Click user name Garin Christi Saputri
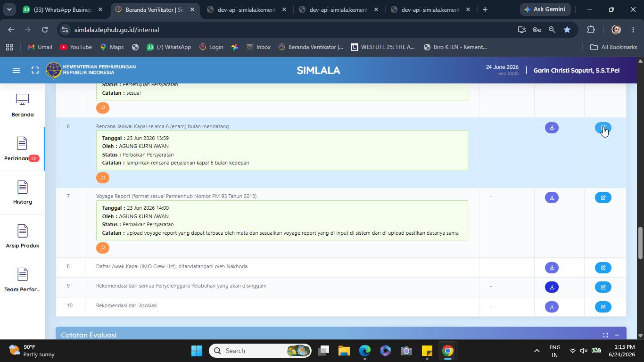 click(576, 70)
